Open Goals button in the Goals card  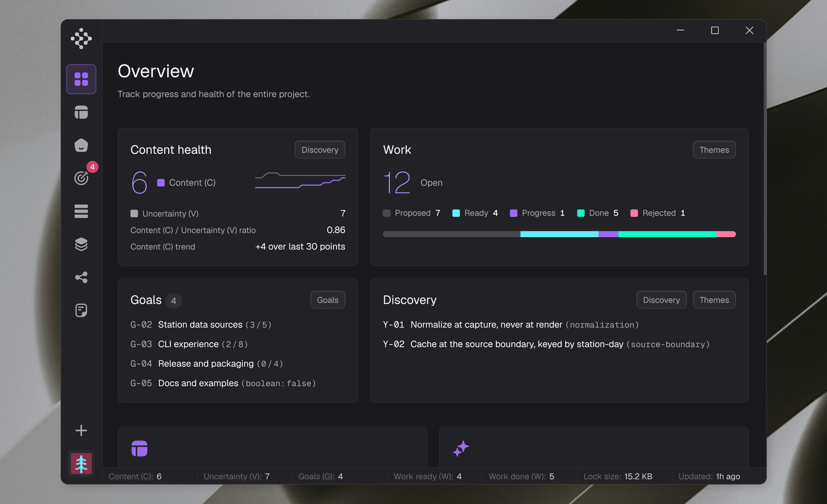[x=328, y=300]
